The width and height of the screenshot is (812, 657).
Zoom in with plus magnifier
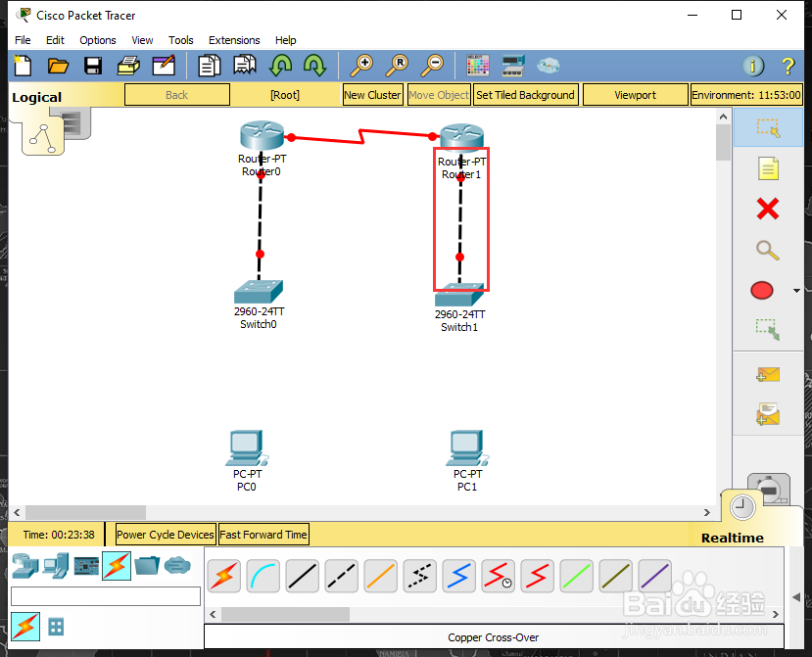(361, 66)
